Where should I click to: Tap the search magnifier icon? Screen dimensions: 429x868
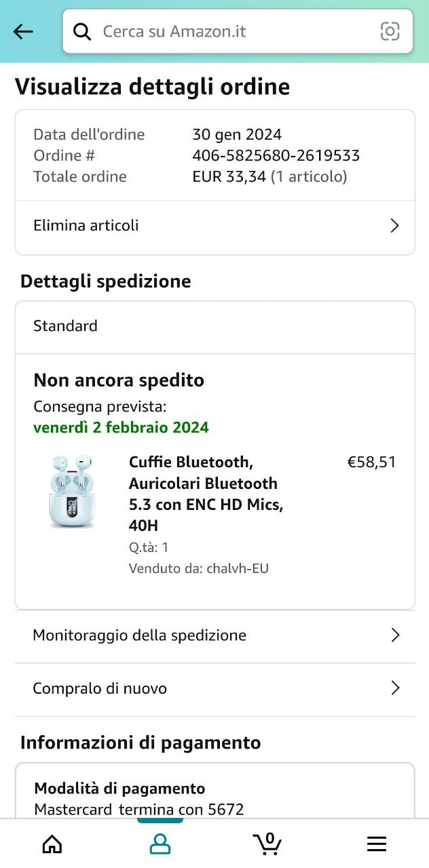pos(82,31)
